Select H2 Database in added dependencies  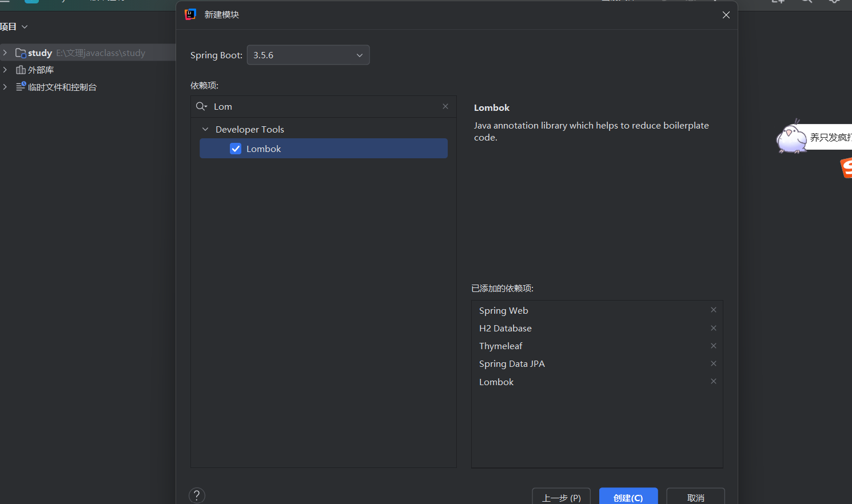click(x=505, y=328)
